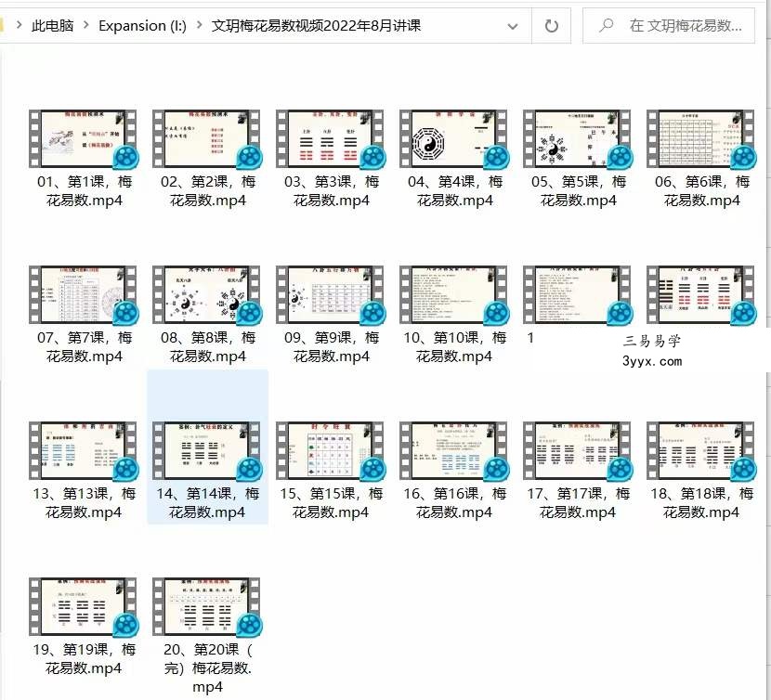Click file name 04、第4课，梅花易数.mp4
Image resolution: width=771 pixels, height=700 pixels.
pos(454,191)
